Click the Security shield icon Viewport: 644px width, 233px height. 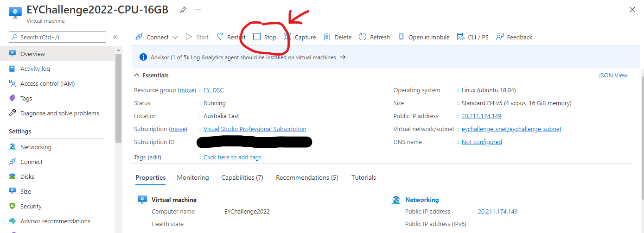13,206
